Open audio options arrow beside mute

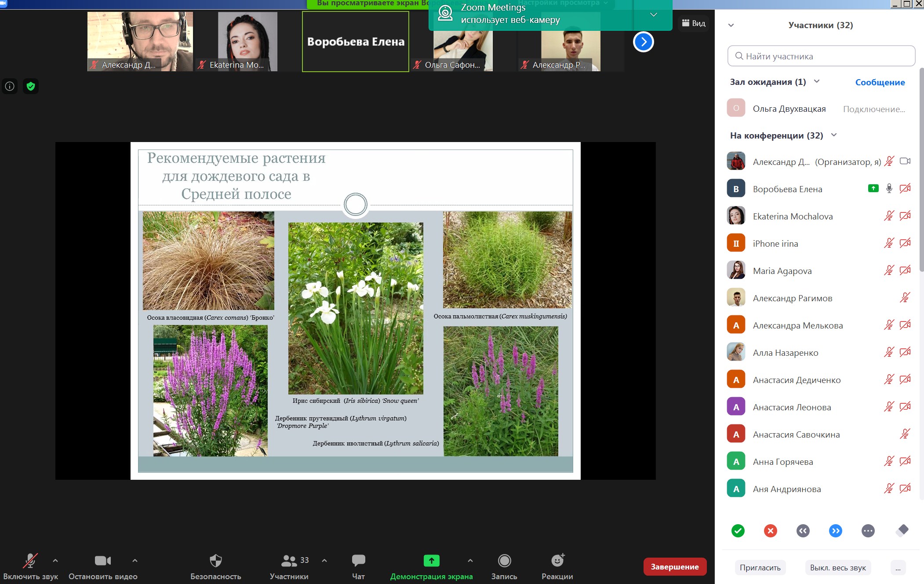[x=55, y=561]
